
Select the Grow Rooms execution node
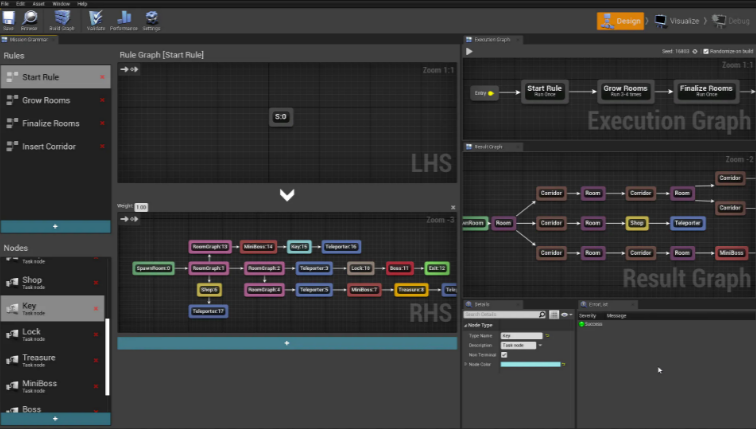625,91
